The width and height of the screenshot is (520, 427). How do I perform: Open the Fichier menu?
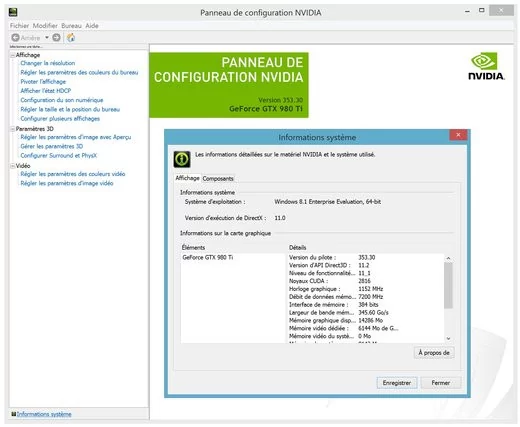(19, 26)
